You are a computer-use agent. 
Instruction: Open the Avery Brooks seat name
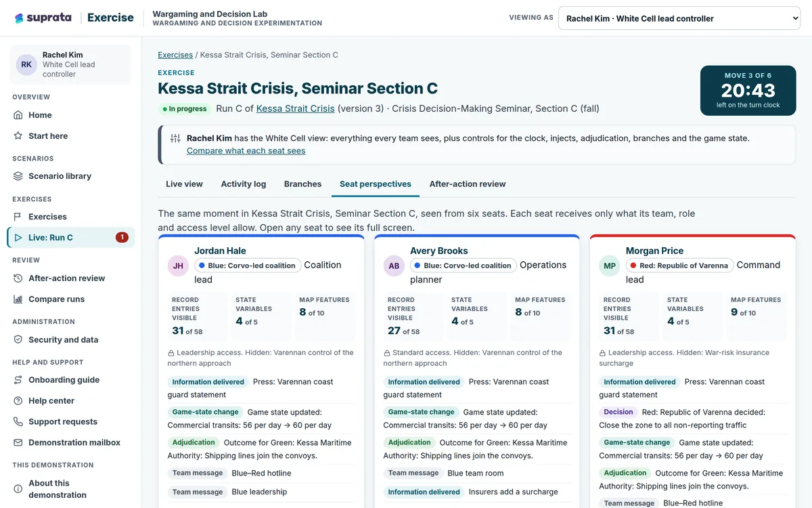point(439,251)
